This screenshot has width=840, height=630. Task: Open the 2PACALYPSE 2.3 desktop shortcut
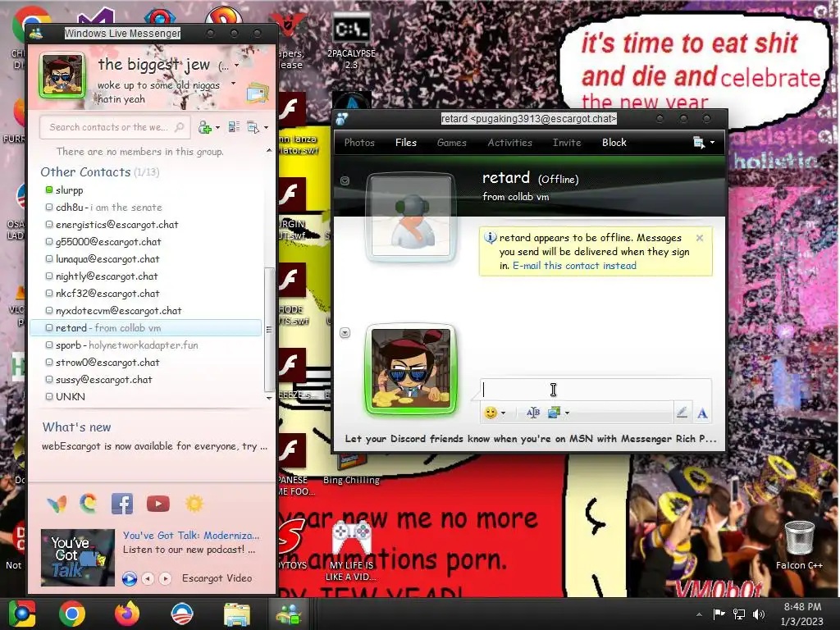point(351,41)
